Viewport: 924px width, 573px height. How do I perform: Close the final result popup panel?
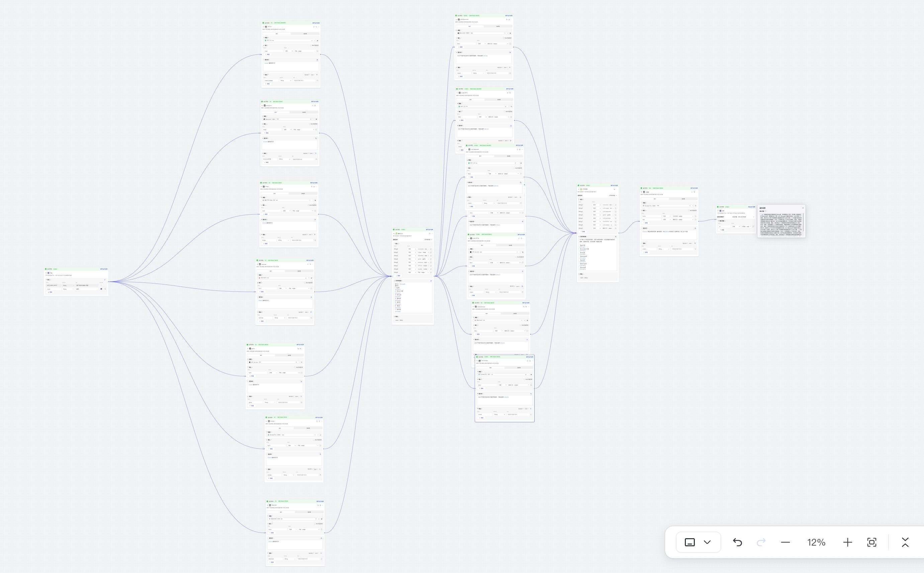[803, 208]
